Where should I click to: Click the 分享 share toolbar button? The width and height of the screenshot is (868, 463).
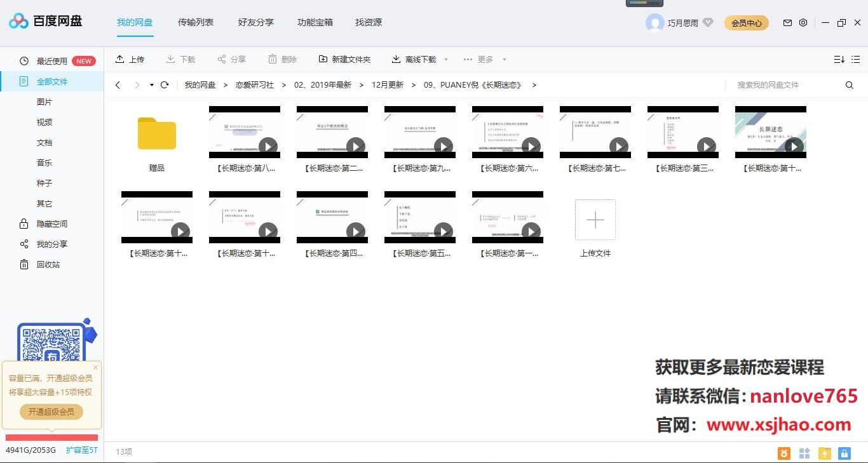(x=232, y=59)
